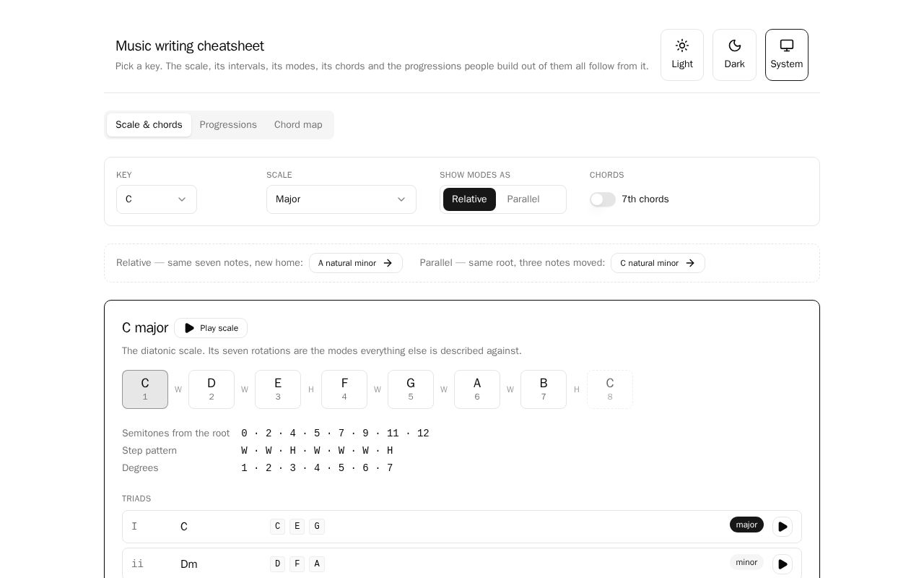924x578 pixels.
Task: Switch to the Light theme
Action: (x=682, y=55)
